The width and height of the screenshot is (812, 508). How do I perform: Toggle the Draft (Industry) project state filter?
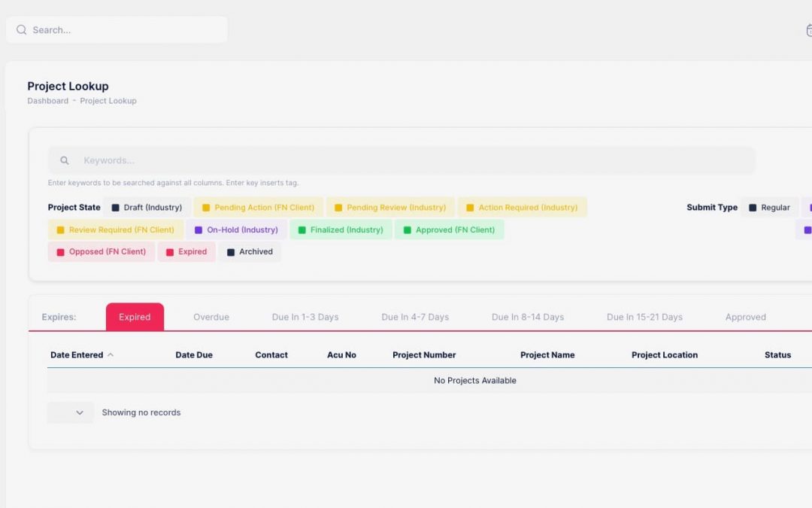pos(147,207)
